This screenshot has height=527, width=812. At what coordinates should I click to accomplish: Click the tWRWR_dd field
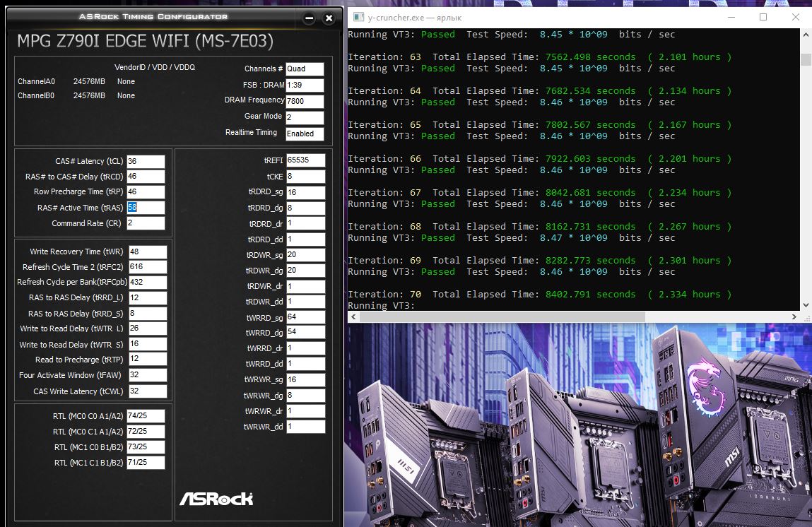pos(305,427)
